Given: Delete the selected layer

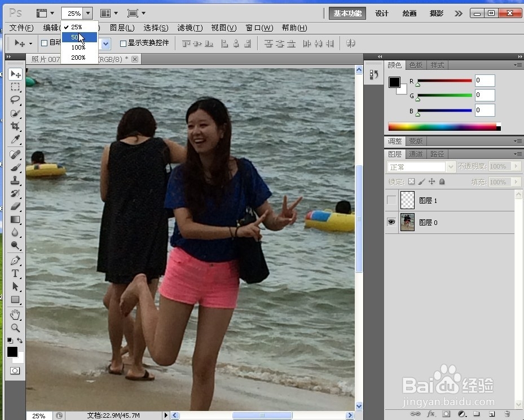Looking at the screenshot, I should [x=507, y=414].
